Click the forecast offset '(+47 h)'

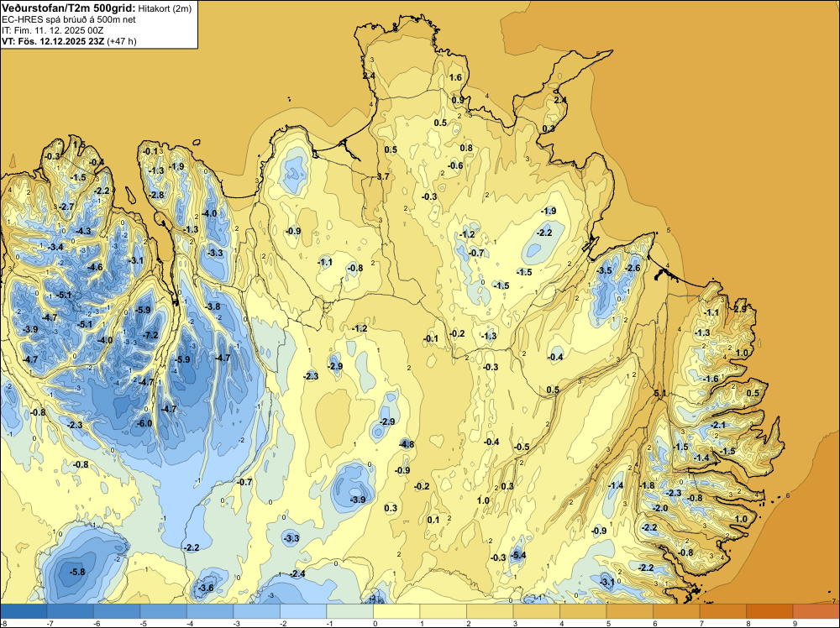point(122,41)
